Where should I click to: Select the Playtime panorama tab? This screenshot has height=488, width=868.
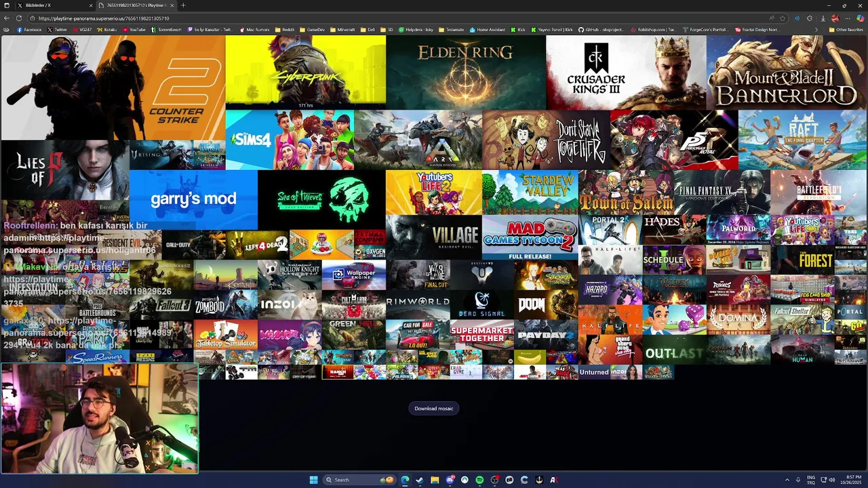click(x=136, y=5)
